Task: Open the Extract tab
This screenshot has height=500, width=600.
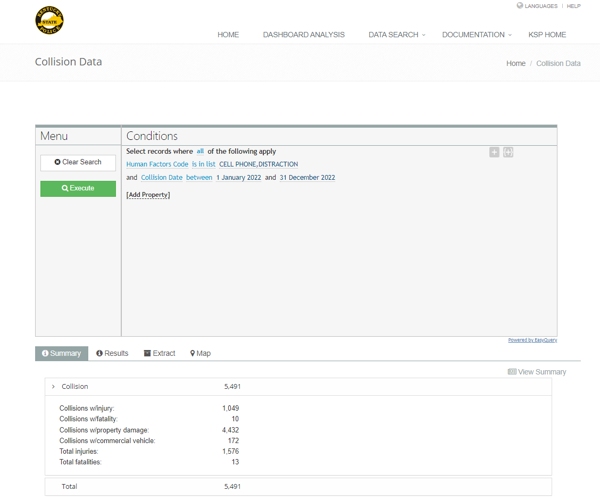Action: (x=160, y=353)
